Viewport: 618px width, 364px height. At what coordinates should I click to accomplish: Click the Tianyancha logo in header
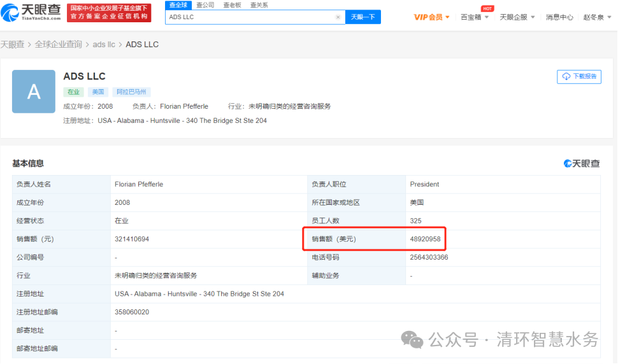(x=31, y=11)
